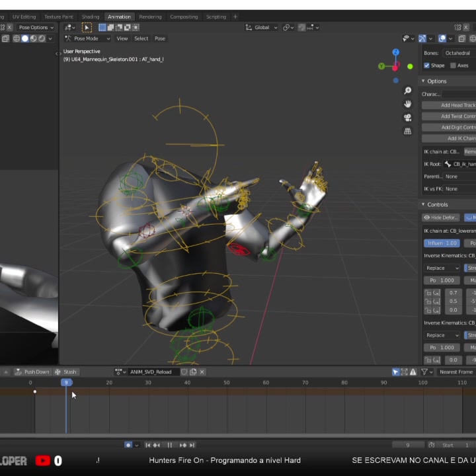Pause animation playback
The height and width of the screenshot is (476, 476).
[170, 445]
